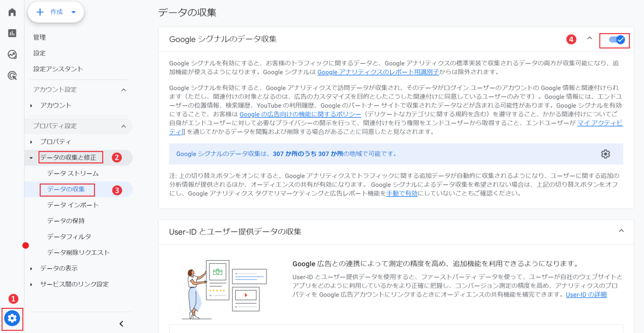Open データ インポート menu item
Image resolution: width=644 pixels, height=333 pixels.
click(73, 205)
